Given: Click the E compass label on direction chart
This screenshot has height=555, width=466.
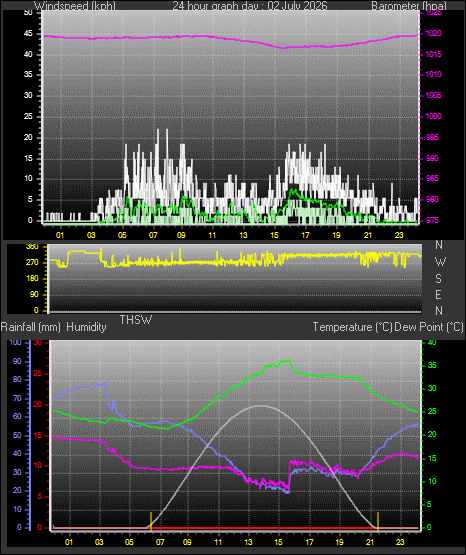Looking at the screenshot, I should click(439, 294).
